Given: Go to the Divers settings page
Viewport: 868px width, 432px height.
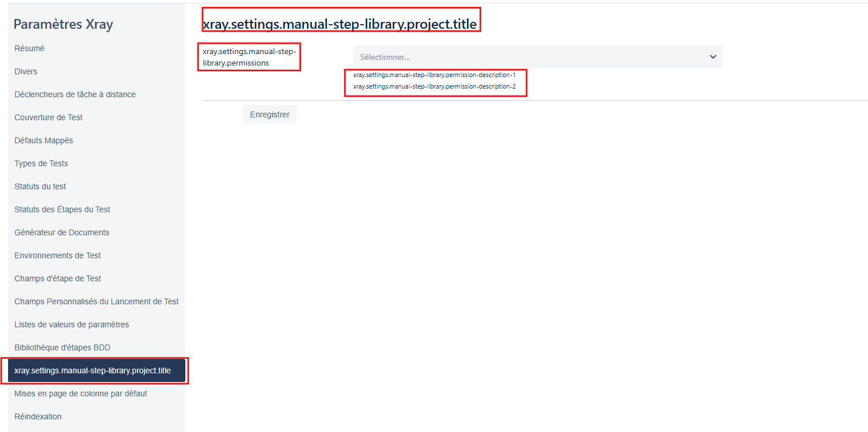Looking at the screenshot, I should [x=26, y=71].
